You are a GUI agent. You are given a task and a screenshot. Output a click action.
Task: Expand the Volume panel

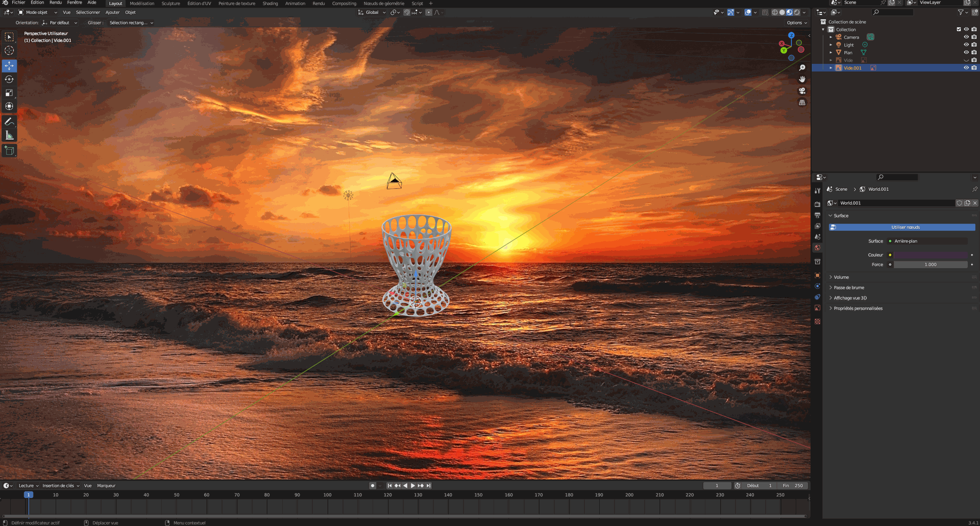tap(841, 277)
